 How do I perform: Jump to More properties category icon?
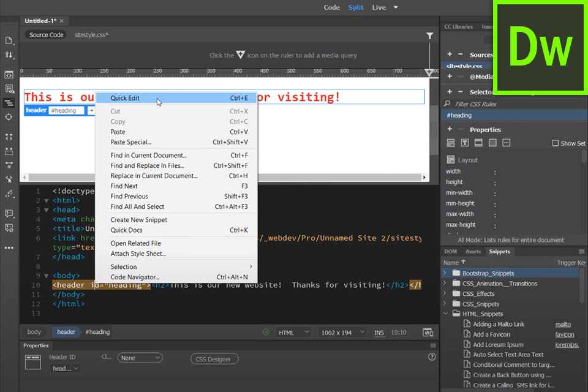pos(507,143)
